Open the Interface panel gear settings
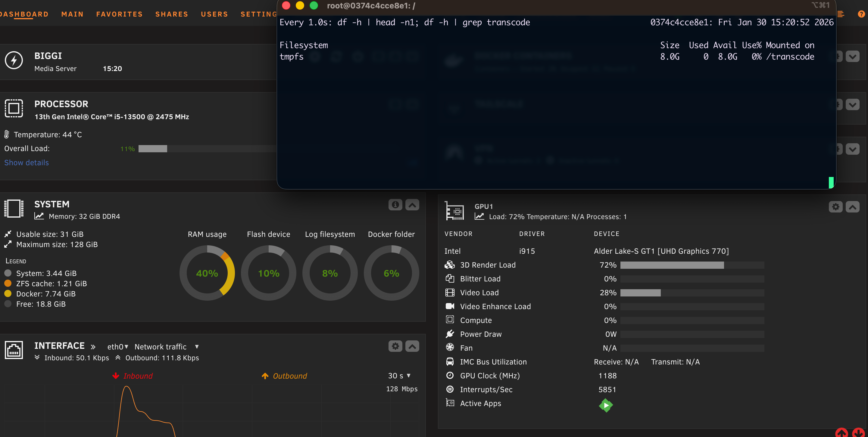 [x=395, y=346]
